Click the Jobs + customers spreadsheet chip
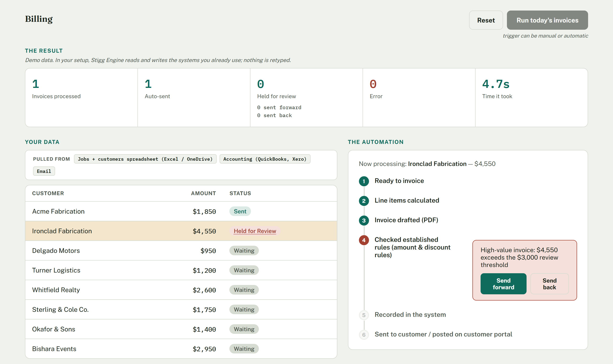The height and width of the screenshot is (364, 613). pyautogui.click(x=145, y=159)
